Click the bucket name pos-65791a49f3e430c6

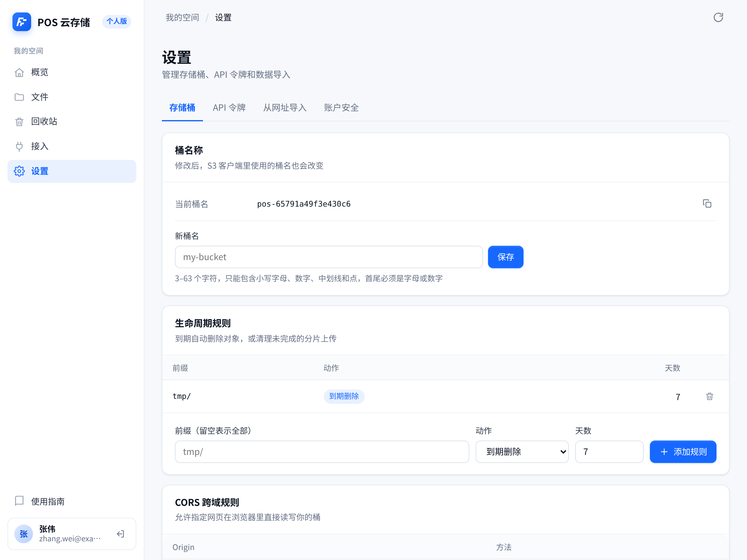[x=303, y=204]
